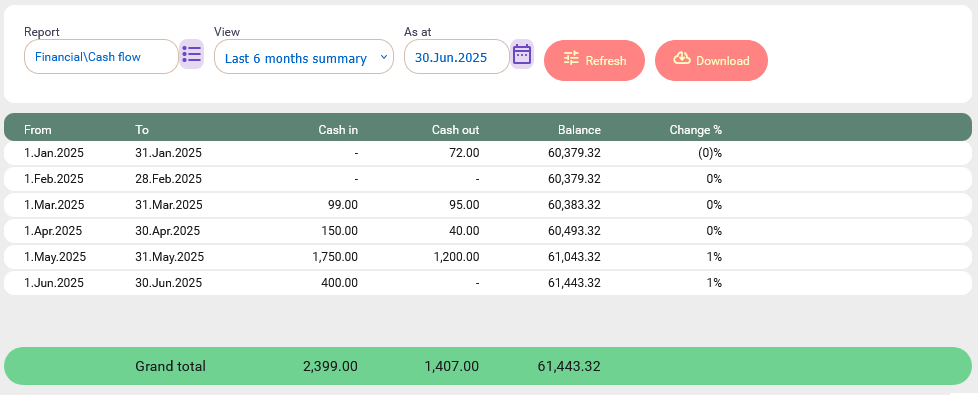Click the Report field 'Financial\Cash flow'

pyautogui.click(x=101, y=57)
